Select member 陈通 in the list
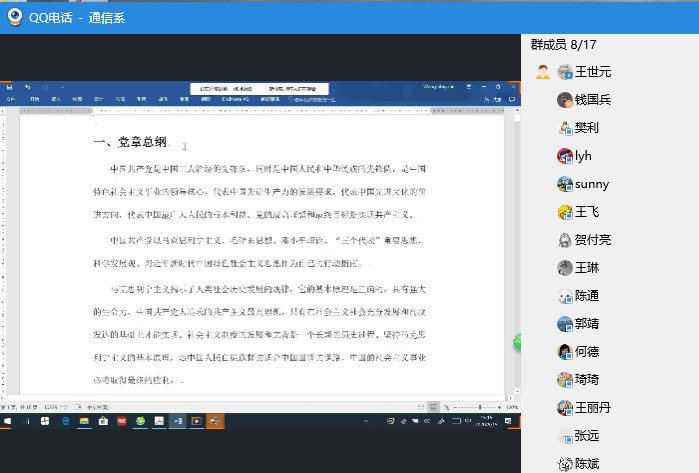The width and height of the screenshot is (699, 473). [588, 296]
